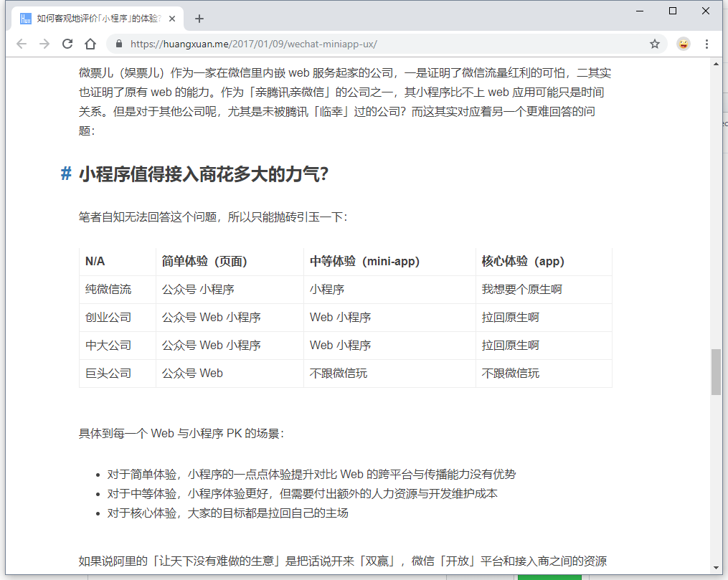Click Chrome's three-dot overflow icon

707,44
